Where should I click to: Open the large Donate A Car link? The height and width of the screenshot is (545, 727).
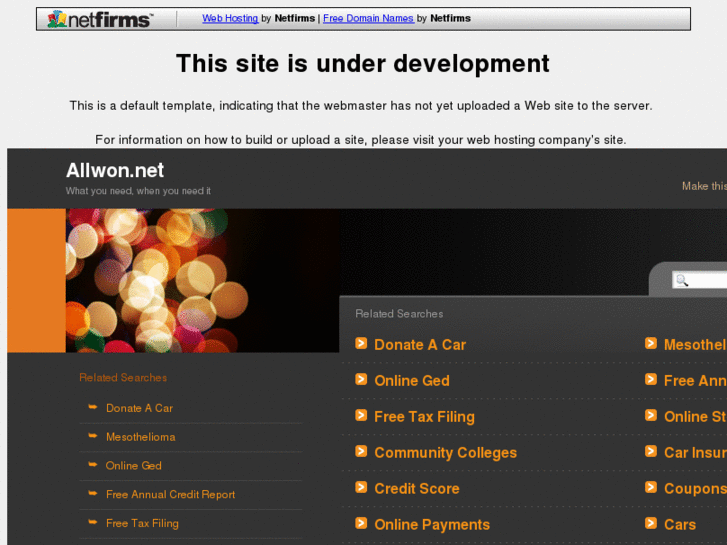click(420, 345)
